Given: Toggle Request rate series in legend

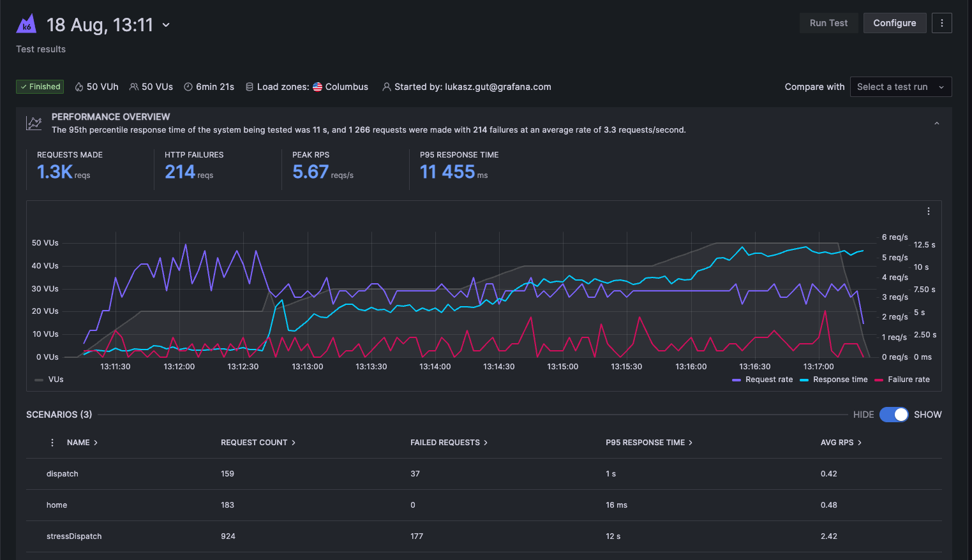Looking at the screenshot, I should (768, 379).
